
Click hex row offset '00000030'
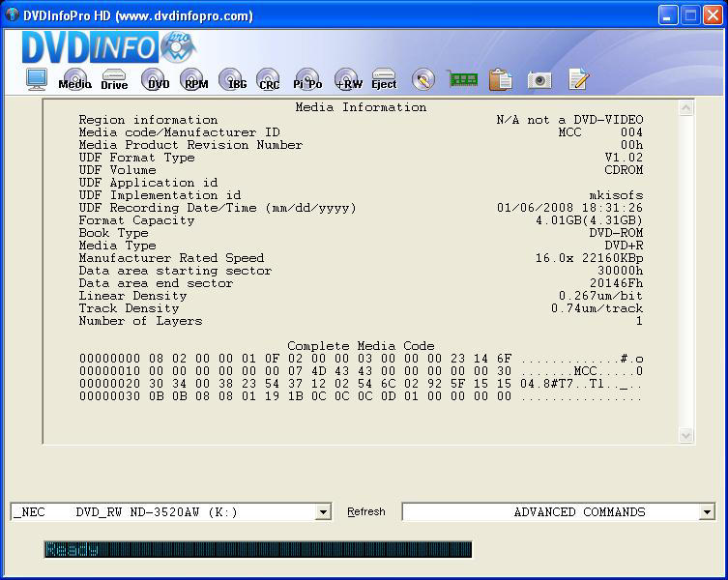(x=109, y=396)
